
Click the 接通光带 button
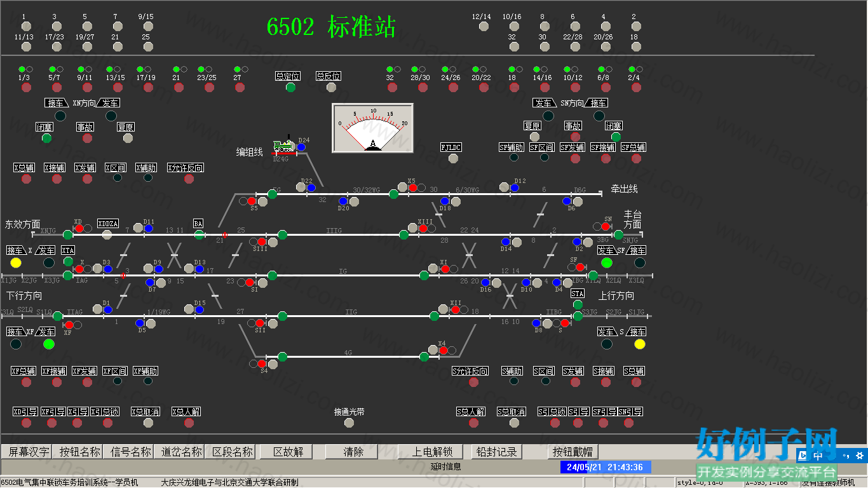348,423
